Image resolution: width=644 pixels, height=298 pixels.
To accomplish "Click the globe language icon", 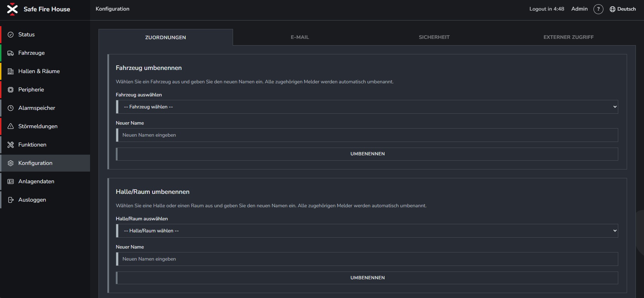I will coord(612,9).
